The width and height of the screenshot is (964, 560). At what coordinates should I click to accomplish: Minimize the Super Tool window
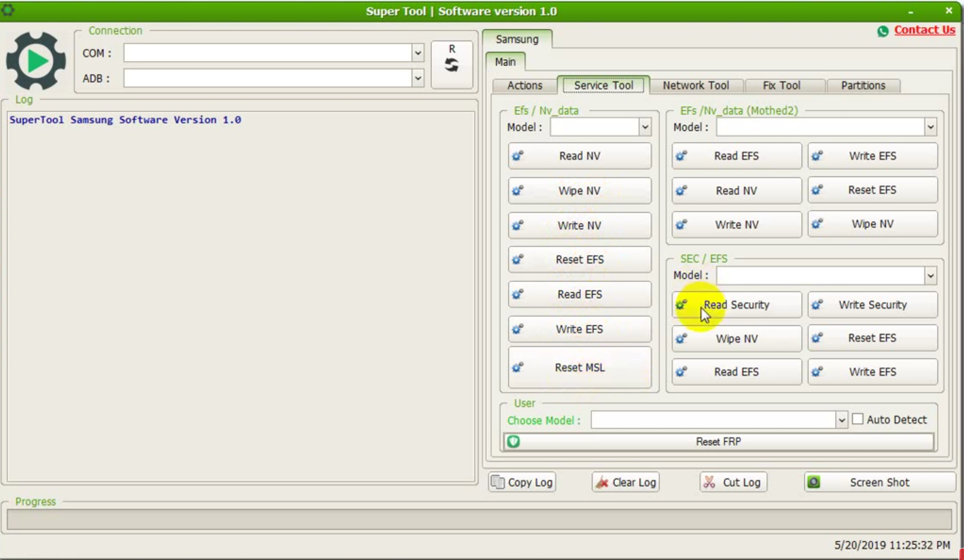point(911,12)
